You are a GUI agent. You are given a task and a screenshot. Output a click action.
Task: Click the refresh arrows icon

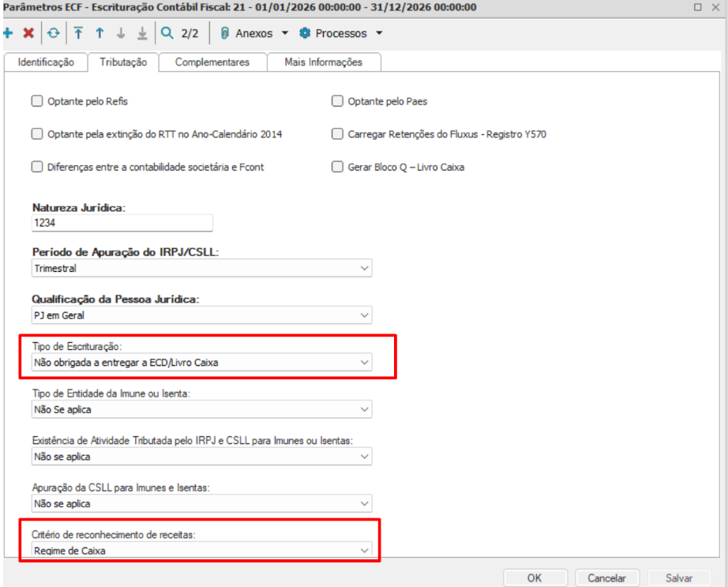click(54, 33)
